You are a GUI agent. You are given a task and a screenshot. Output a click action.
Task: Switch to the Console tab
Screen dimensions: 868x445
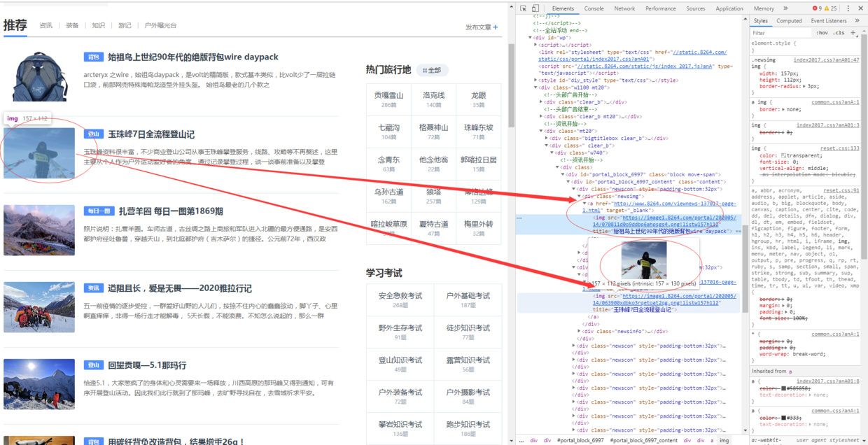[x=594, y=8]
